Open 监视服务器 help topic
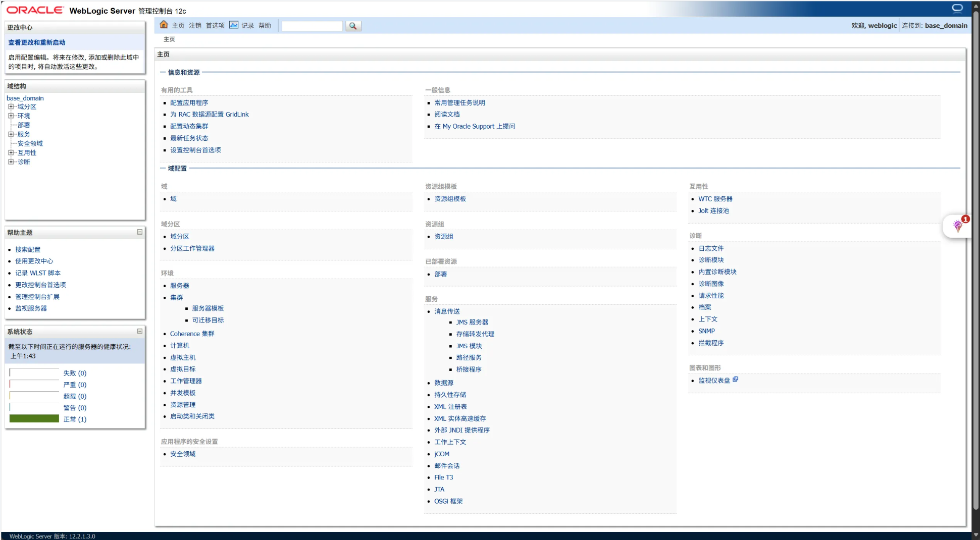Viewport: 980px width, 540px height. [x=31, y=308]
